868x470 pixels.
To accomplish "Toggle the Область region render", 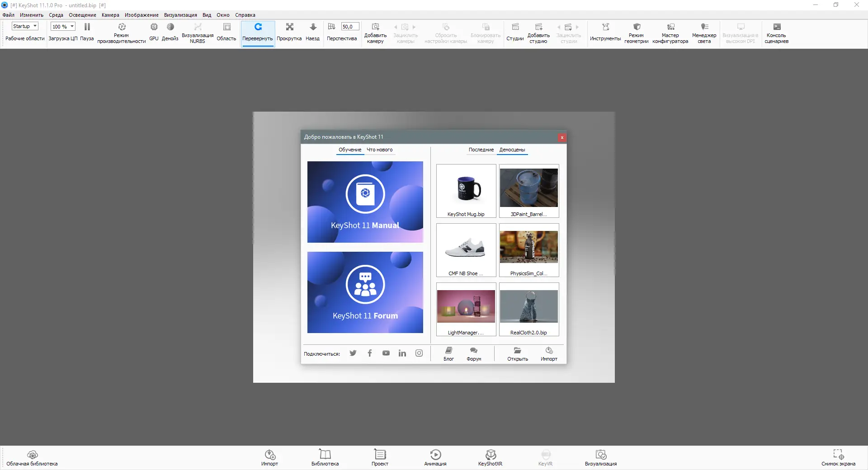I will (226, 33).
